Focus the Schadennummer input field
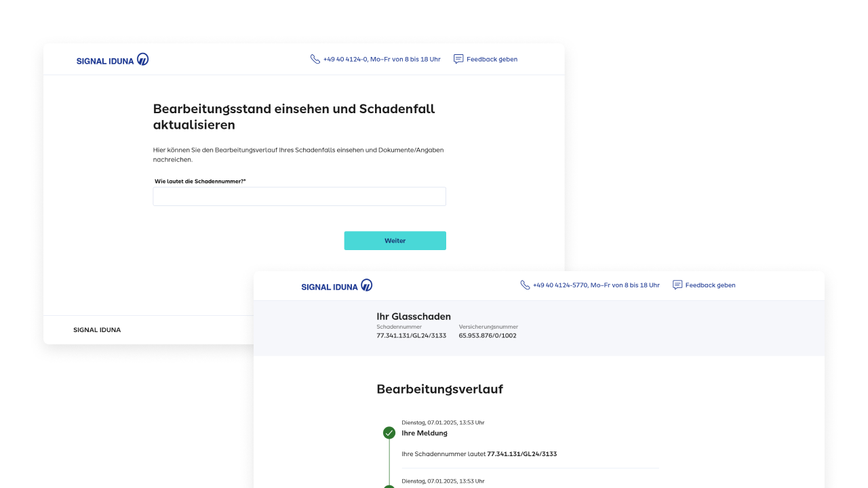Screen dimensions: 868x488 (299, 197)
